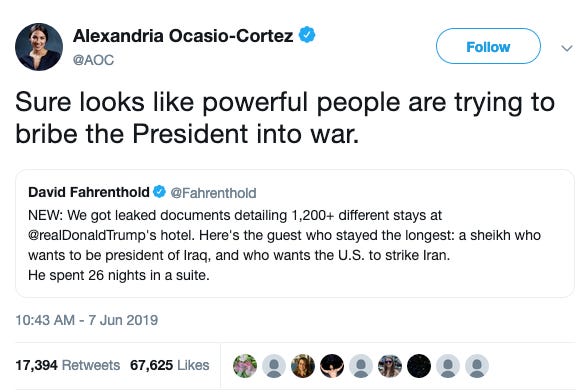Screen dimensions: 583x392
Task: Open the @AOC handle link
Action: coord(93,60)
